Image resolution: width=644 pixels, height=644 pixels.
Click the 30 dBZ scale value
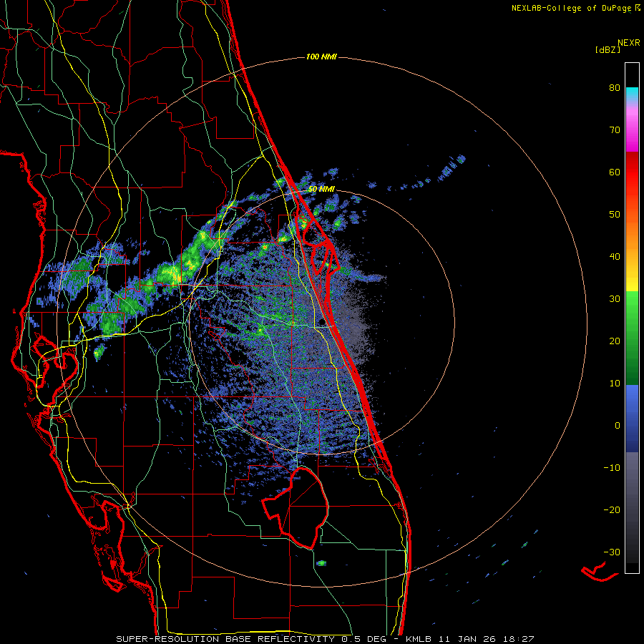pyautogui.click(x=615, y=299)
